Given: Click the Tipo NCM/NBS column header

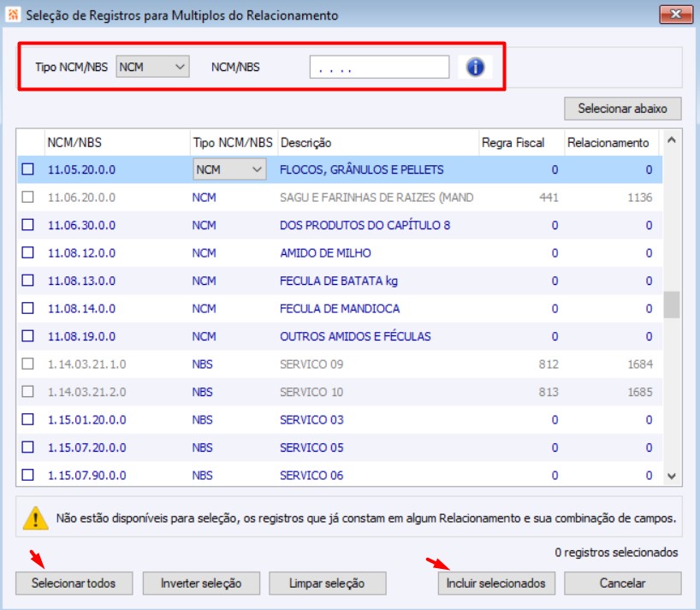Looking at the screenshot, I should (x=233, y=143).
